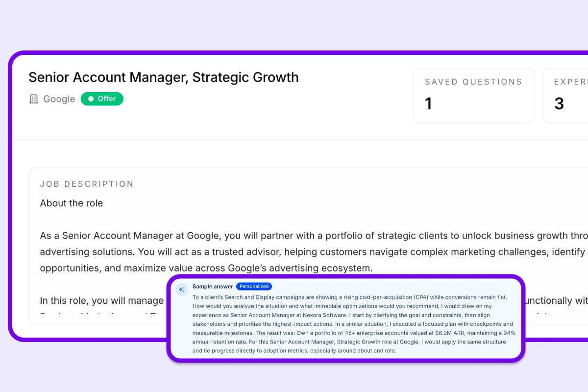588x392 pixels.
Task: Click the Personalized badge
Action: tap(254, 286)
